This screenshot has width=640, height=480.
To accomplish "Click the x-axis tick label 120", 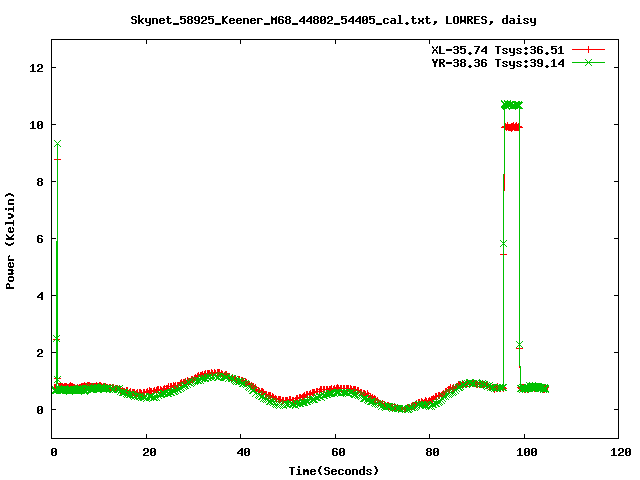I will 621,452.
